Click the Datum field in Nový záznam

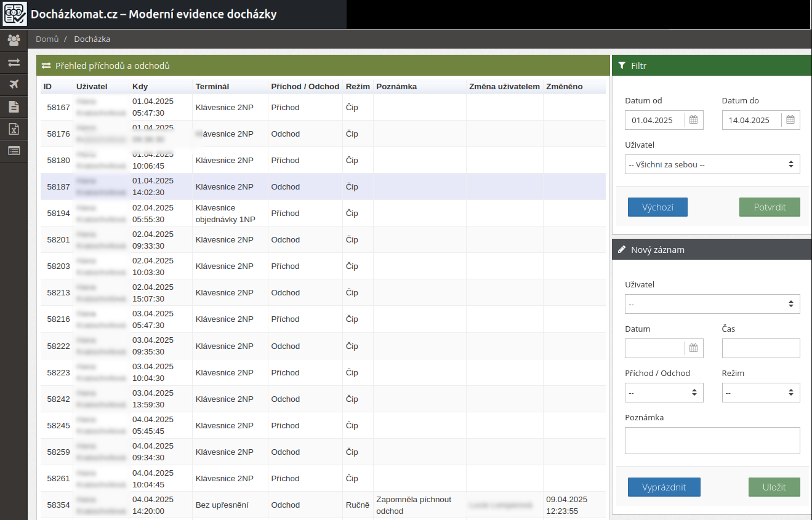click(x=655, y=348)
